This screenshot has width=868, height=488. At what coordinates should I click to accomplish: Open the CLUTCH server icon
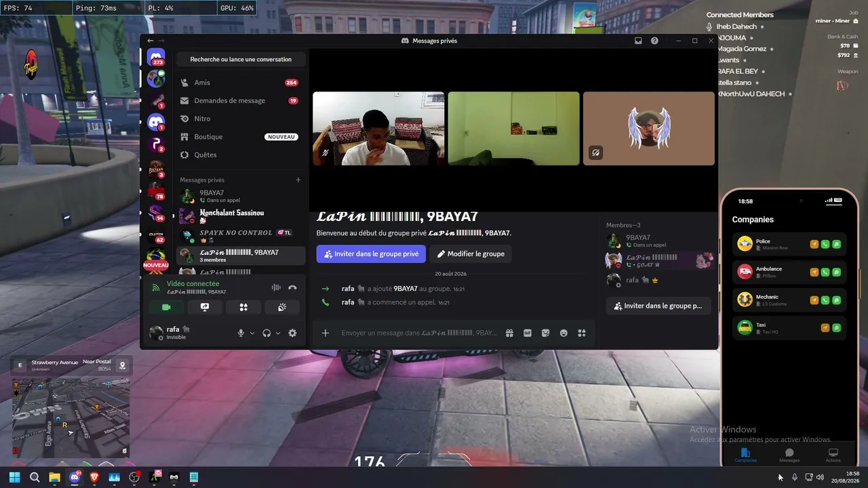tap(156, 235)
